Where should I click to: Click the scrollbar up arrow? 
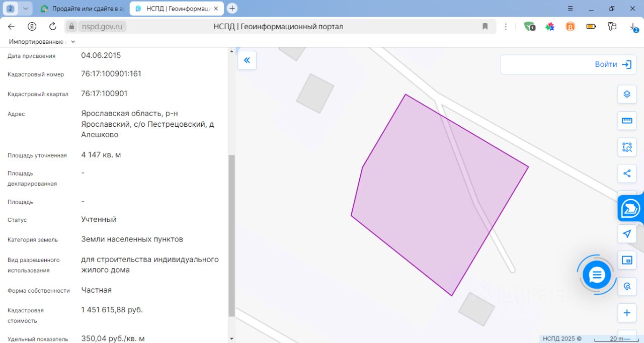(x=231, y=51)
